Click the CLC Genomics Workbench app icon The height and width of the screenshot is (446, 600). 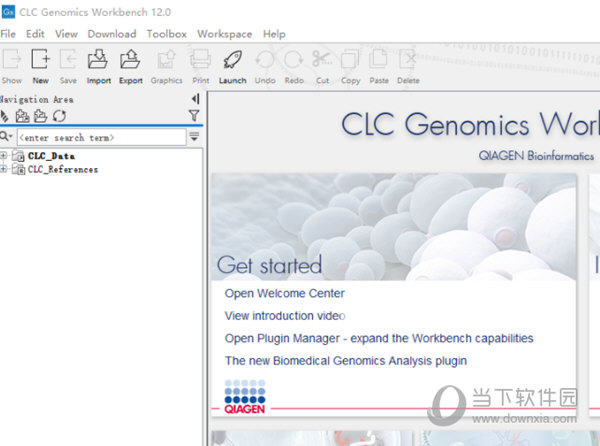(x=8, y=12)
